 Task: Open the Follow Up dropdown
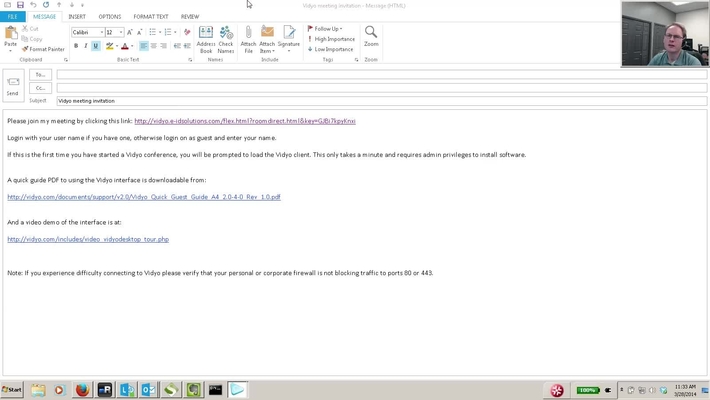[325, 29]
